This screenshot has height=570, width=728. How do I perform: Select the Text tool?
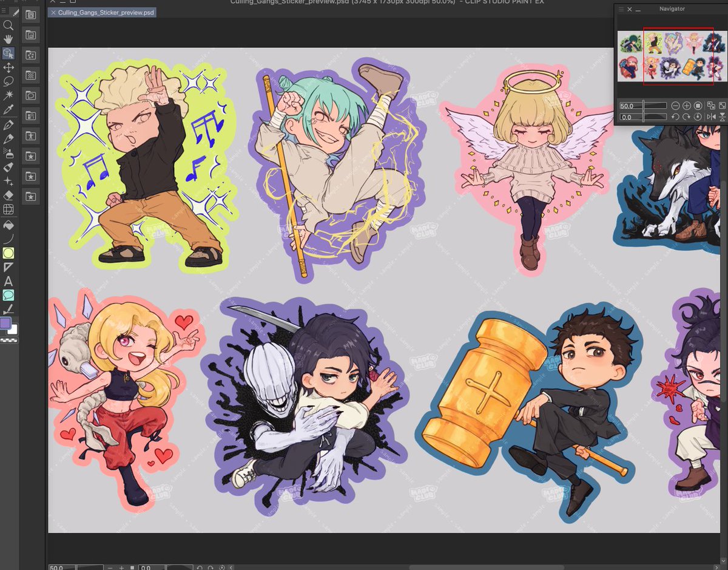8,281
